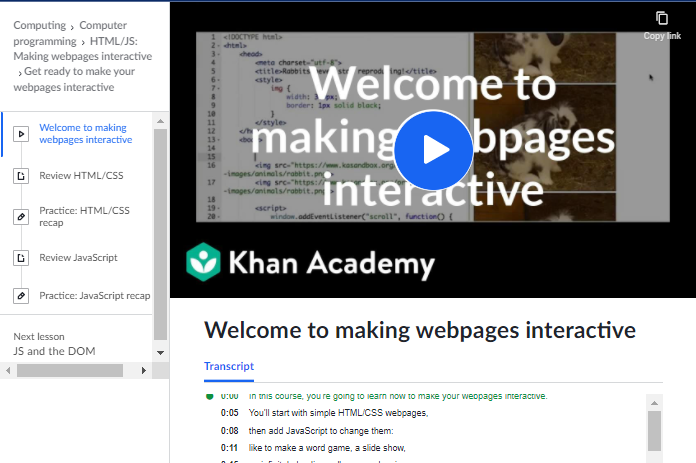Click video icon beside Welcome to making webpages

pos(21,134)
